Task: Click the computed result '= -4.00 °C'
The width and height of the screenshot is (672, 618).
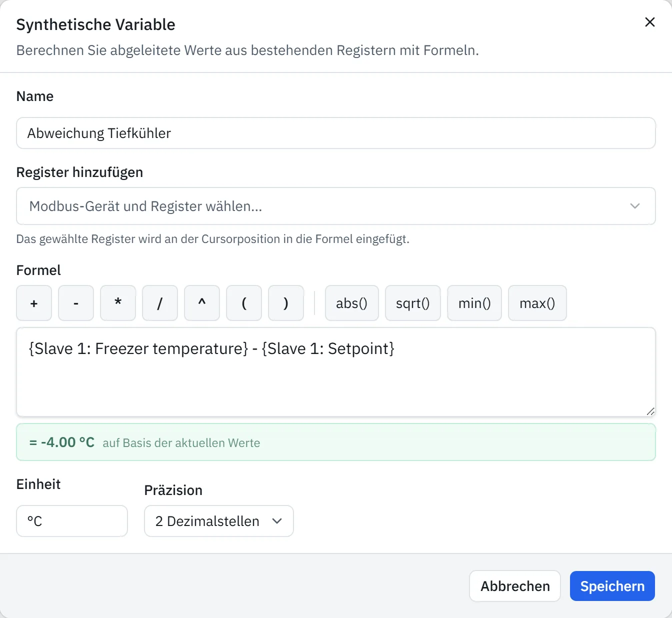Action: click(62, 442)
